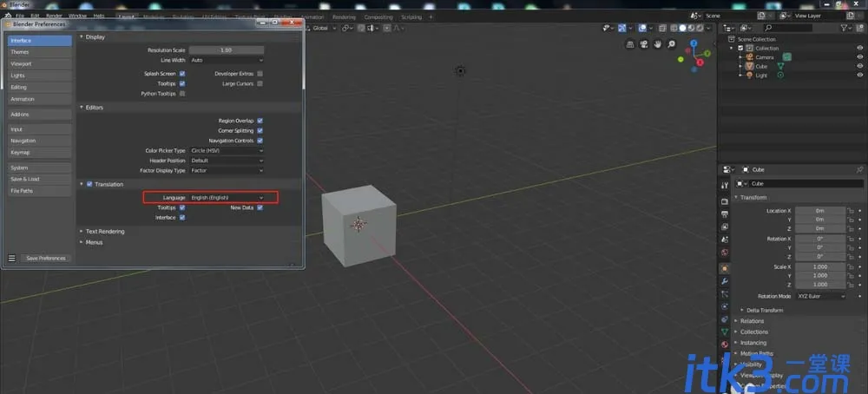Open the File menu
Viewport: 868px width, 394px height.
point(20,16)
